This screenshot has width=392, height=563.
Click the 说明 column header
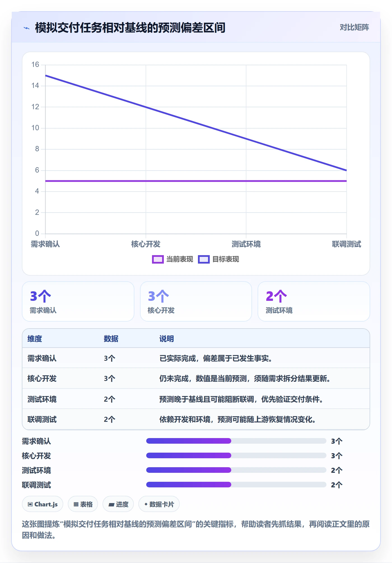point(167,339)
